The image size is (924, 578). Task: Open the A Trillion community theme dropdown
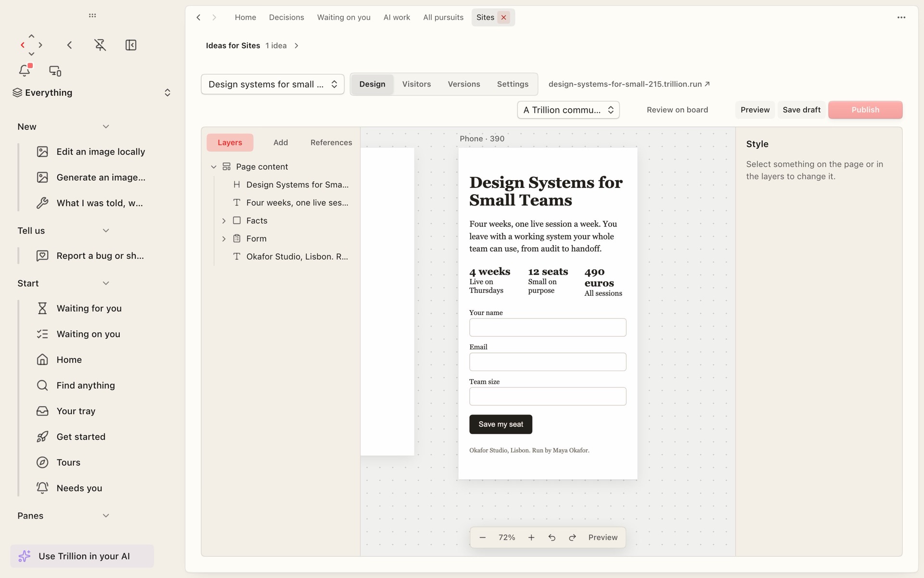(568, 110)
